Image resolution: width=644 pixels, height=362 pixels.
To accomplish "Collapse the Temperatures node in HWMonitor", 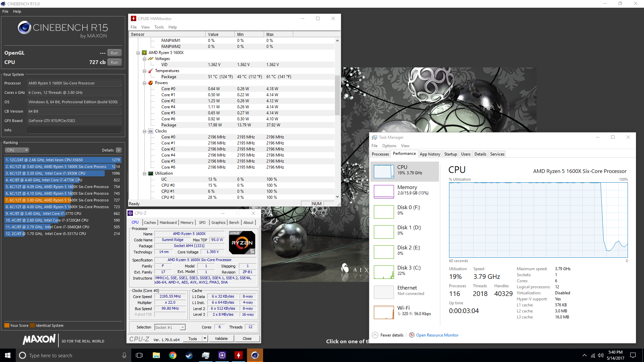I will coord(144,71).
